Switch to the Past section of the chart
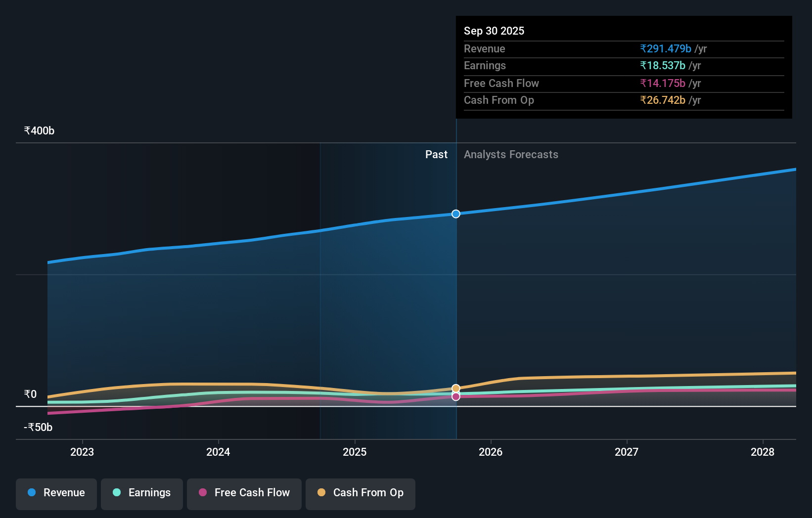 click(436, 155)
